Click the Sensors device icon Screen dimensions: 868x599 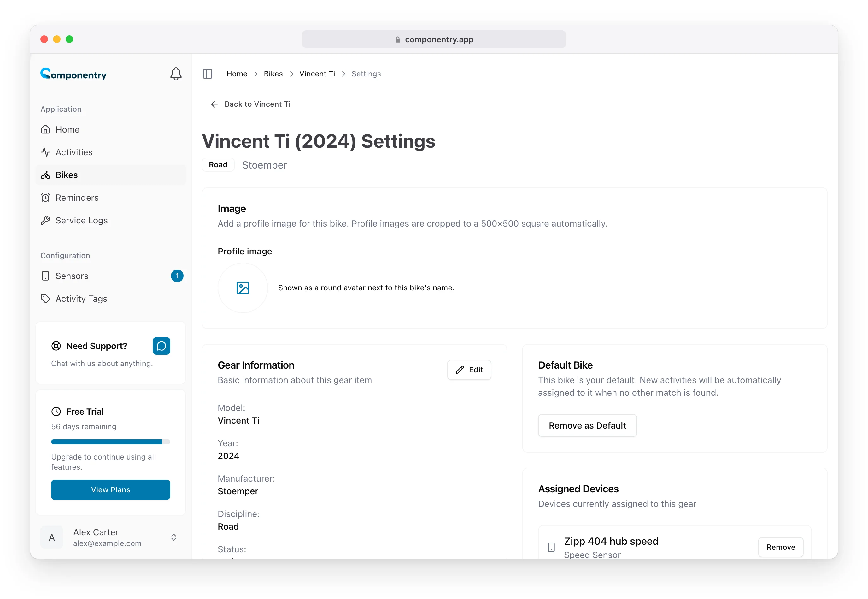click(x=45, y=276)
